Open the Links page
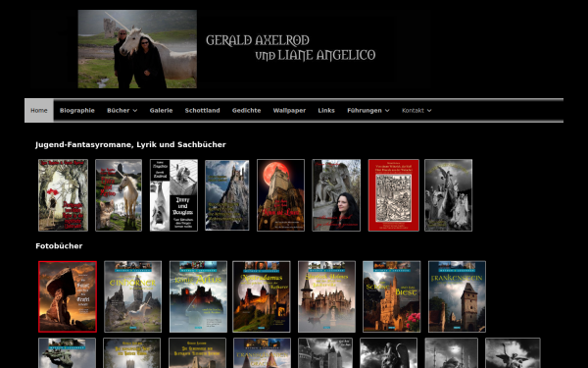The width and height of the screenshot is (588, 368). tap(326, 110)
